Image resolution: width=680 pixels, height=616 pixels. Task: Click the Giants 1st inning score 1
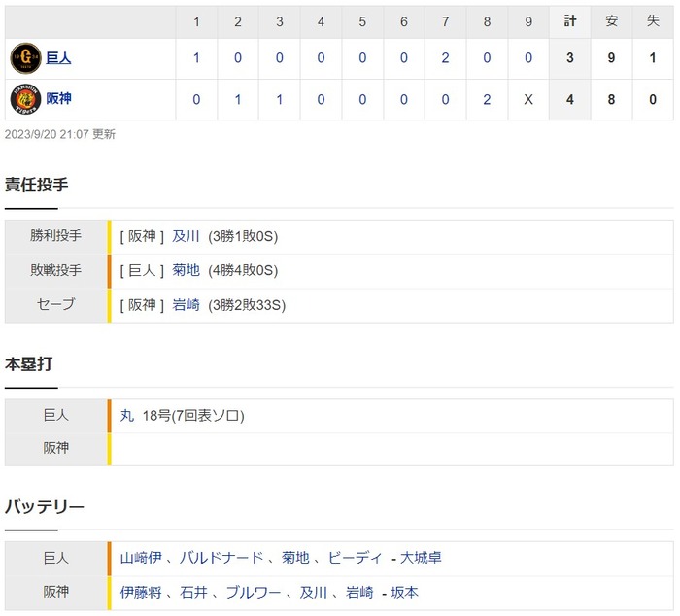196,58
